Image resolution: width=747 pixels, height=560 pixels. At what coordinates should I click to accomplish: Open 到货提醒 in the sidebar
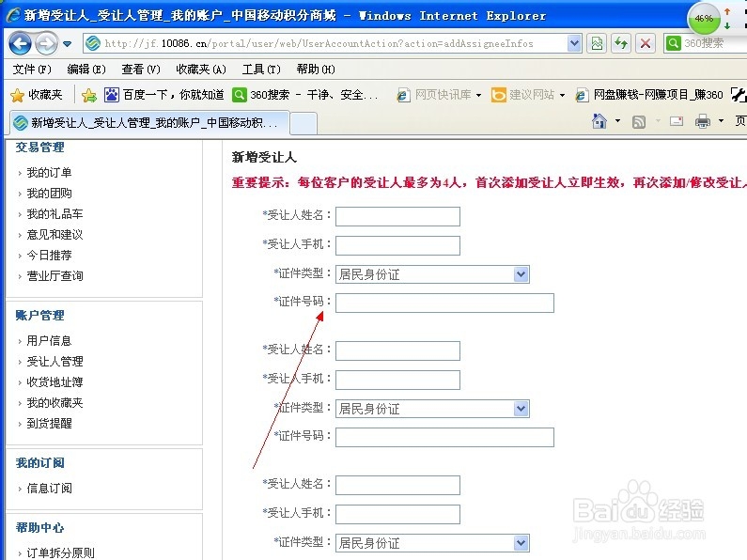49,424
